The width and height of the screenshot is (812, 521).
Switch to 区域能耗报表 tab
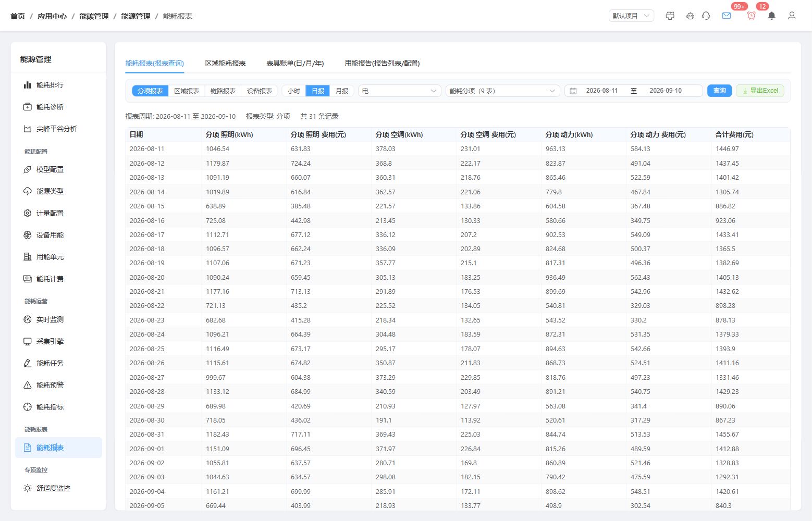click(225, 63)
